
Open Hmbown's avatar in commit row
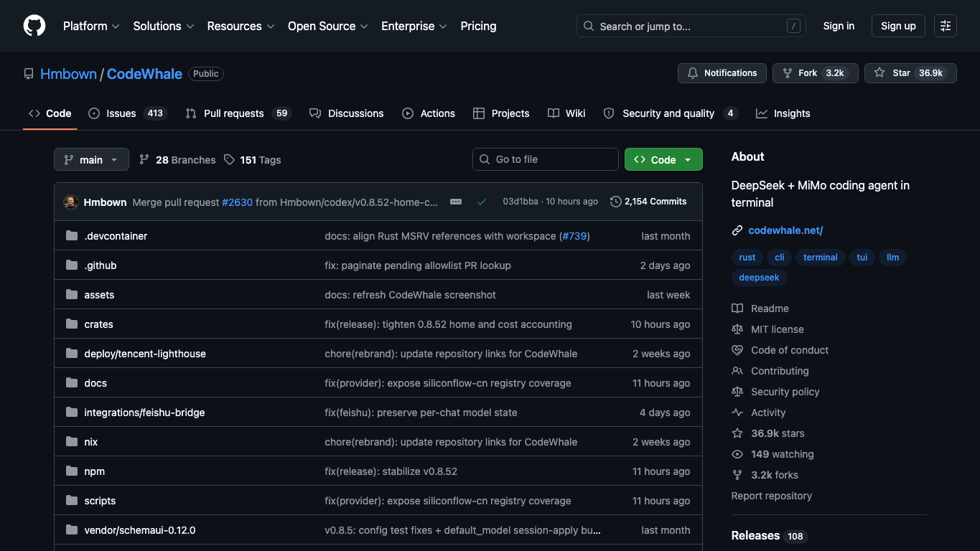pos(70,202)
